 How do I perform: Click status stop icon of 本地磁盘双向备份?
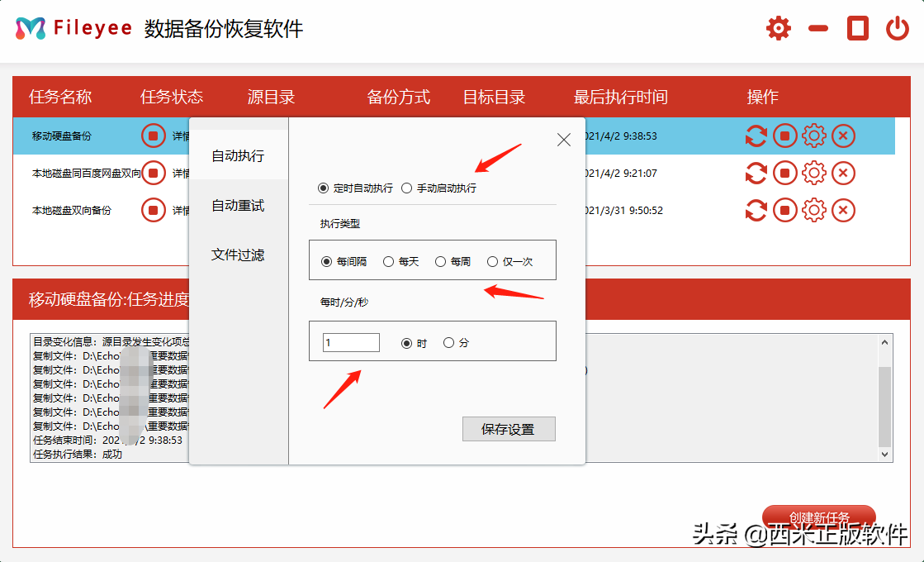tap(154, 211)
